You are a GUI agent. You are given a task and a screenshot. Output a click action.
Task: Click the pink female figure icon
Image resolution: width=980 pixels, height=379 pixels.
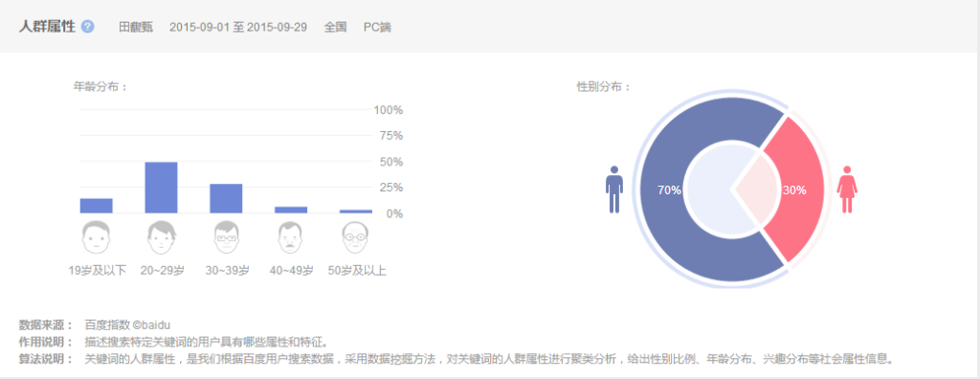point(847,189)
